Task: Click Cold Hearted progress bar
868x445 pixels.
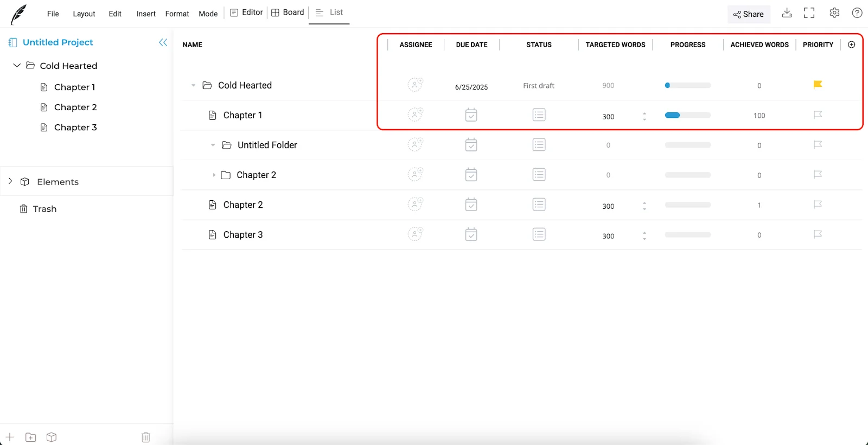Action: [x=688, y=86]
